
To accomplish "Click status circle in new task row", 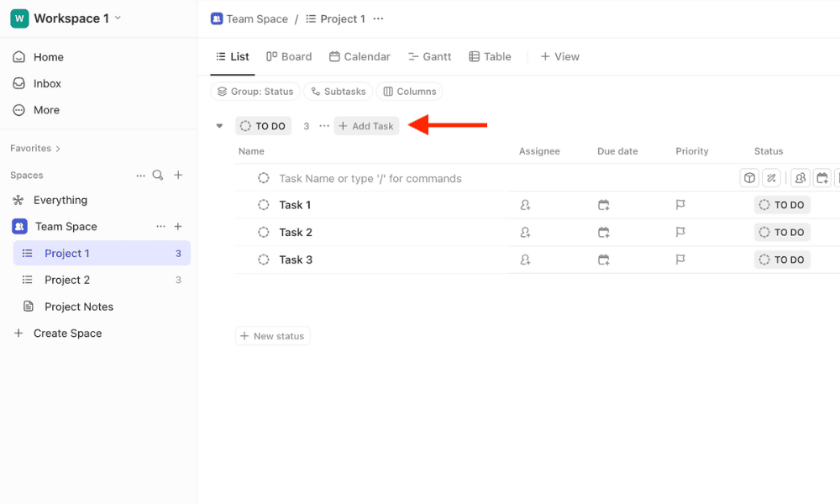I will click(264, 178).
